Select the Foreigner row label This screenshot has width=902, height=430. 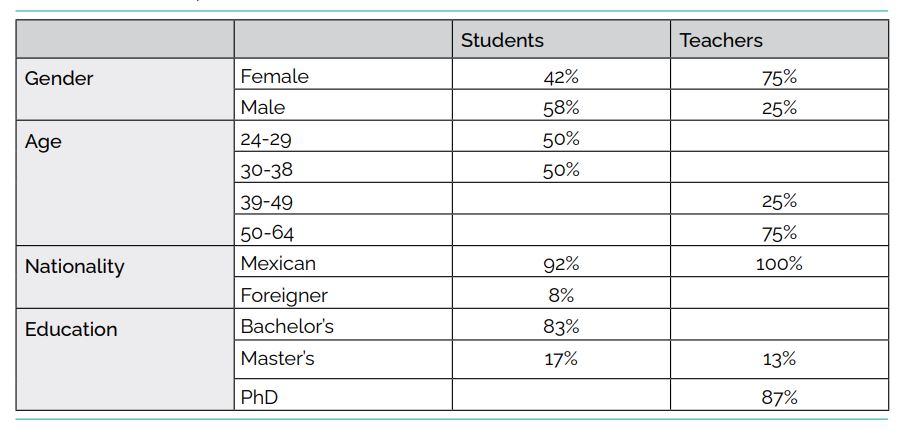pyautogui.click(x=284, y=296)
